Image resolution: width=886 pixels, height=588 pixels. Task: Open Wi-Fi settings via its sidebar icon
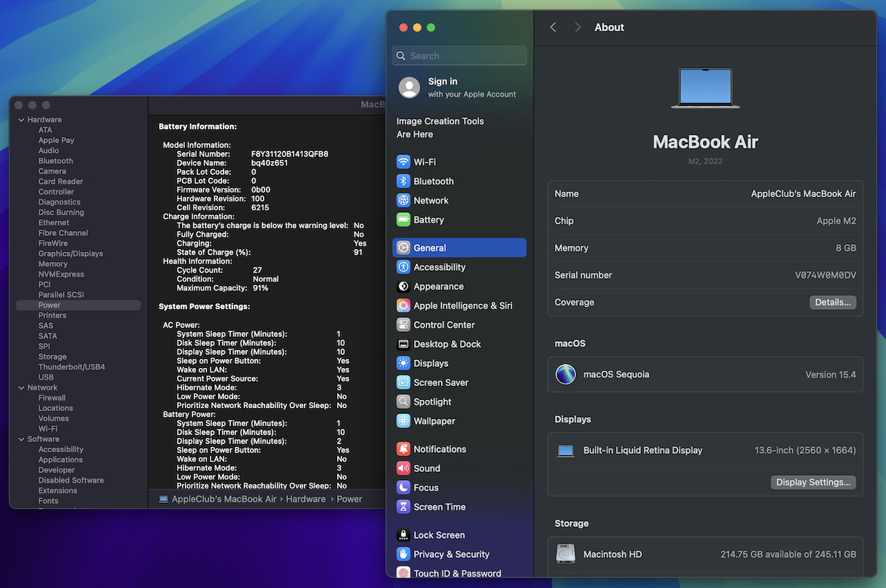404,162
